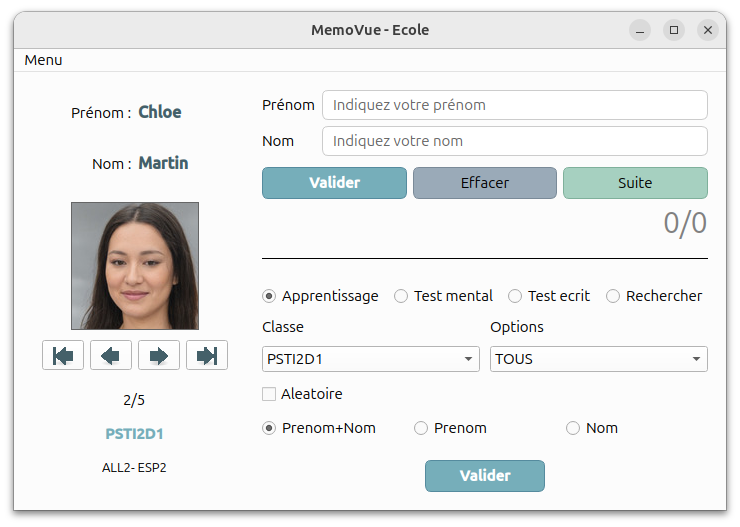Select the Test mental mode
This screenshot has height=527, width=740.
401,296
